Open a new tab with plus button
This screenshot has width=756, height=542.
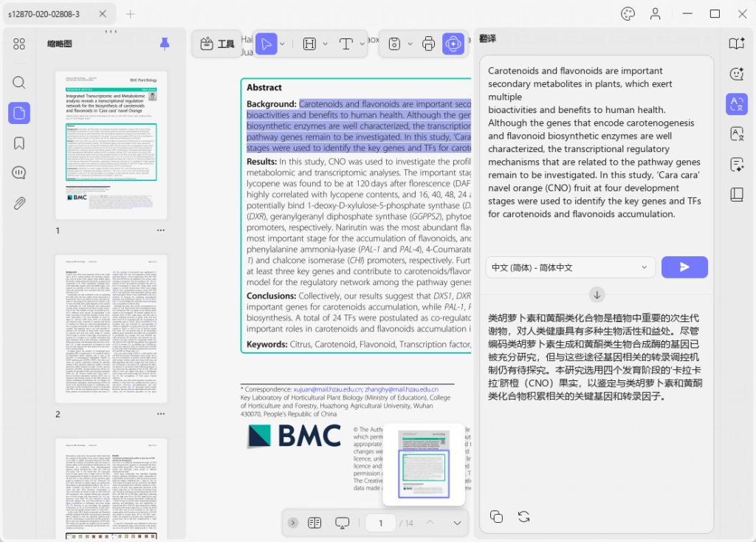click(130, 14)
